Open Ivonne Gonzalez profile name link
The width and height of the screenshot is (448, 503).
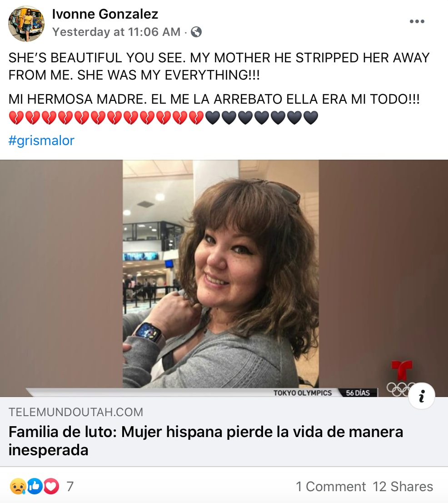(x=105, y=14)
